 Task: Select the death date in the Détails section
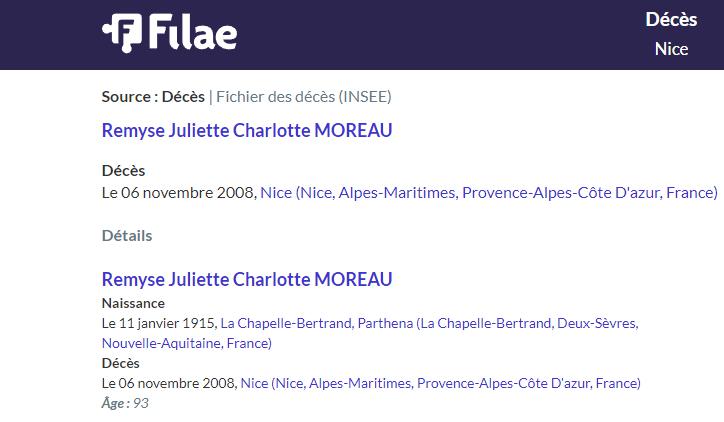pyautogui.click(x=169, y=383)
